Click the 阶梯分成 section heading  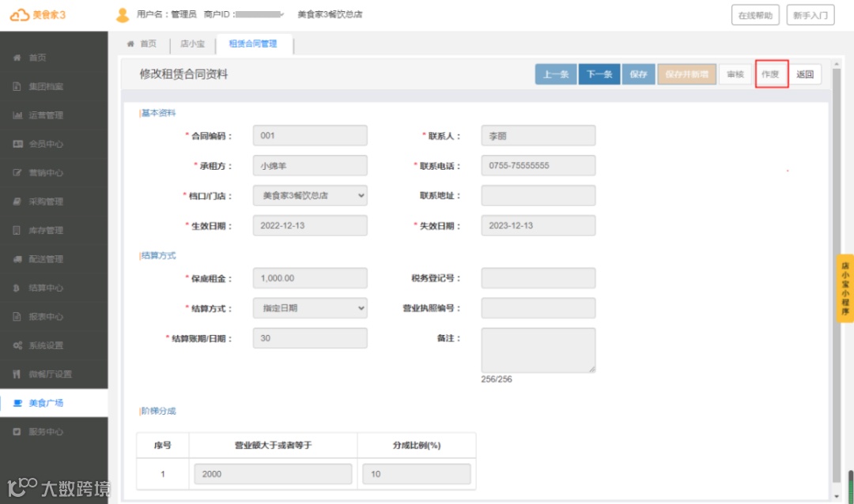pos(158,411)
